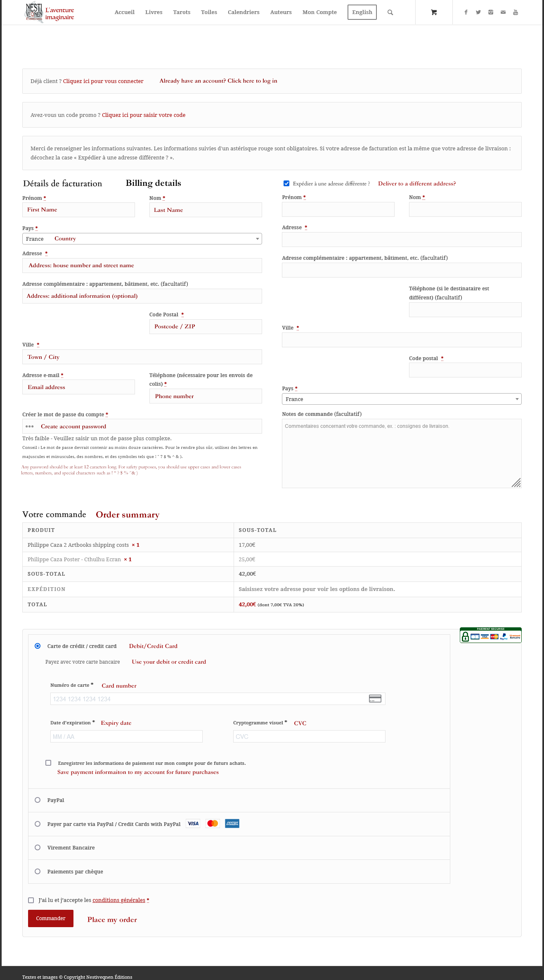Click the Numéro de carte field
This screenshot has width=544, height=980.
[218, 699]
